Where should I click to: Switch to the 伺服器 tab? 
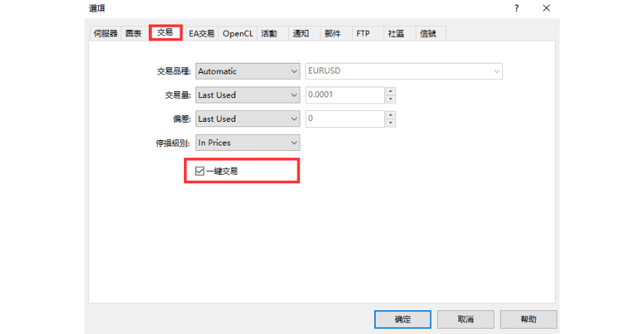(105, 34)
